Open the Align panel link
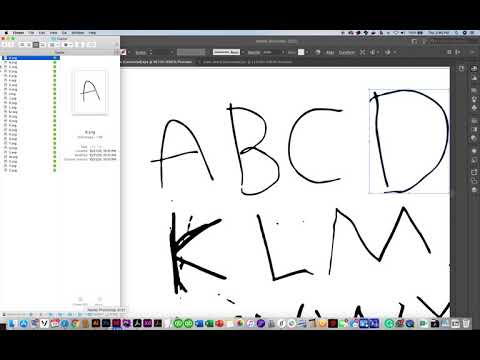Screen dimensions: 480x360 click(x=330, y=52)
